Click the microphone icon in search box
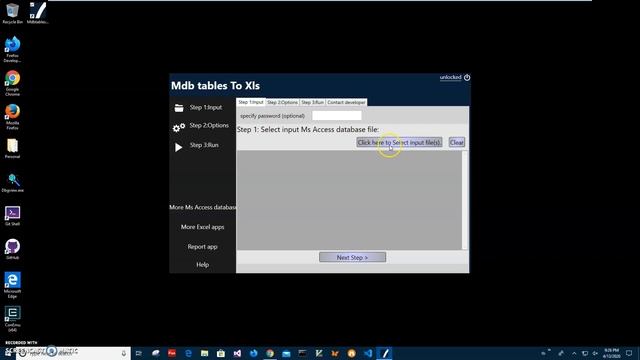Image resolution: width=640 pixels, height=360 pixels. [124, 353]
